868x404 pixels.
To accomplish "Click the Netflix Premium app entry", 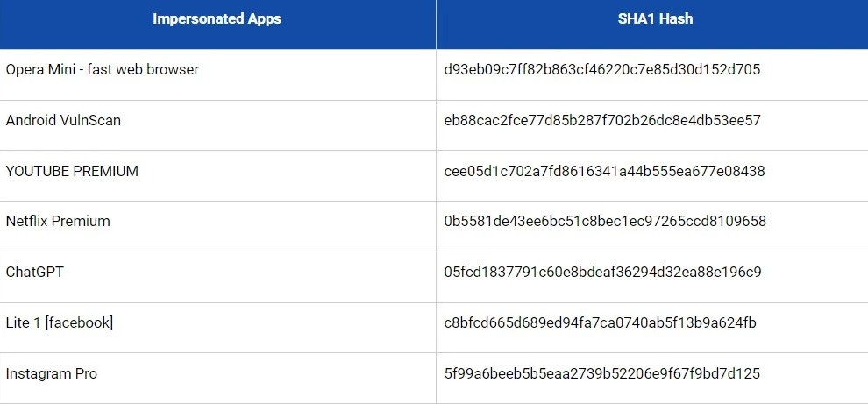I will [58, 221].
